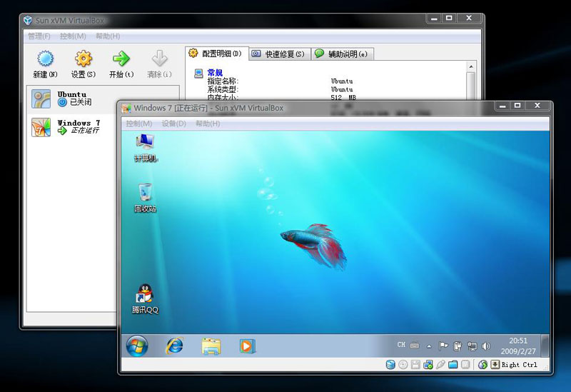Open Windows Explorer from guest taskbar
Image resolution: width=571 pixels, height=392 pixels.
pos(211,346)
